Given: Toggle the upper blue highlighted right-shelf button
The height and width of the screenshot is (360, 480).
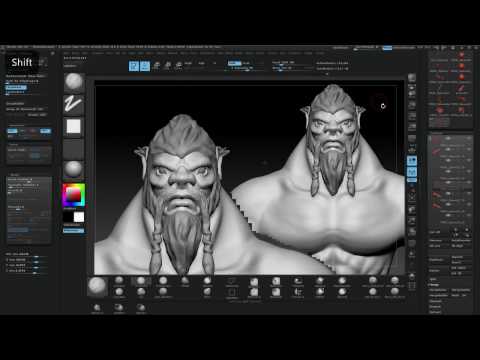Looking at the screenshot, I should (x=412, y=161).
